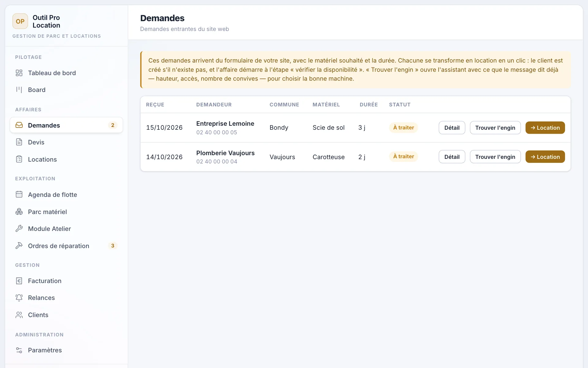The width and height of the screenshot is (588, 368).
Task: Go to Board view
Action: tap(66, 90)
